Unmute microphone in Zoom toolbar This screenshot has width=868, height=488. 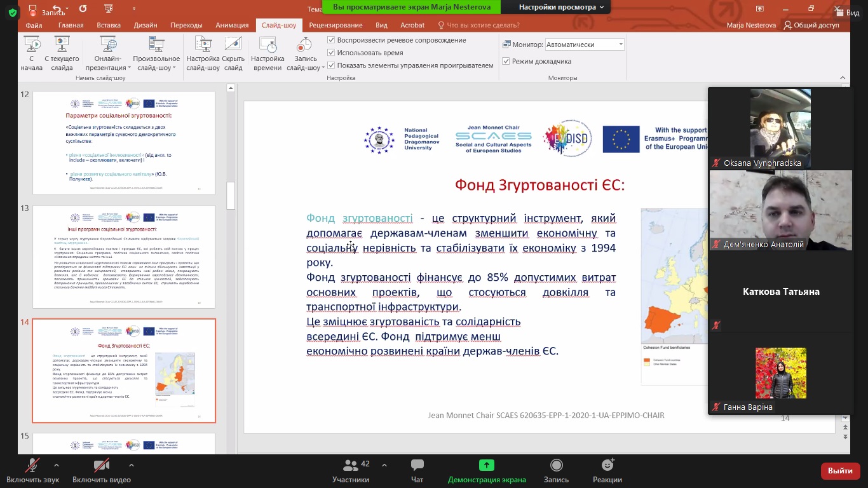31,471
